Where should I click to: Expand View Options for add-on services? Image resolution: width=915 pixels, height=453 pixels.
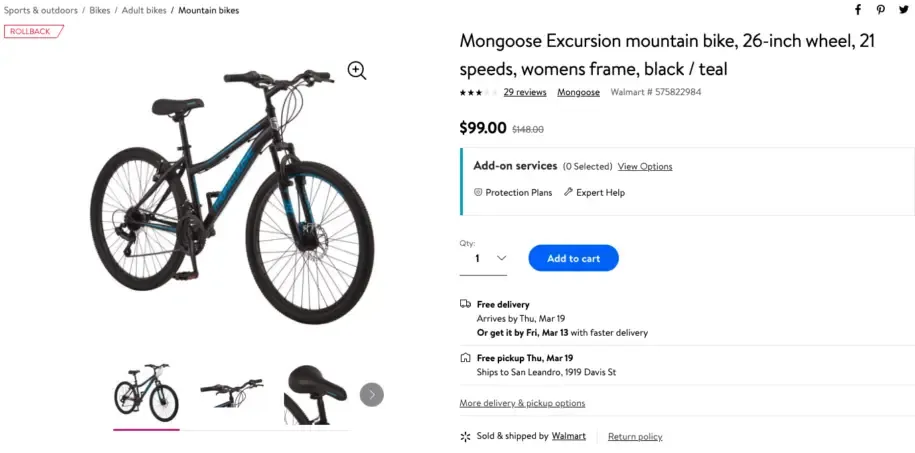[x=645, y=166]
